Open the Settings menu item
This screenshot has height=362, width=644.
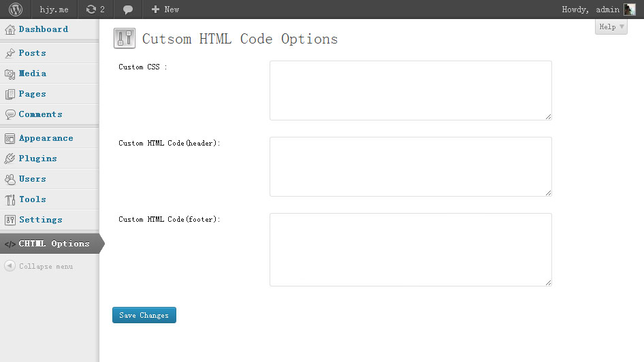pyautogui.click(x=40, y=220)
